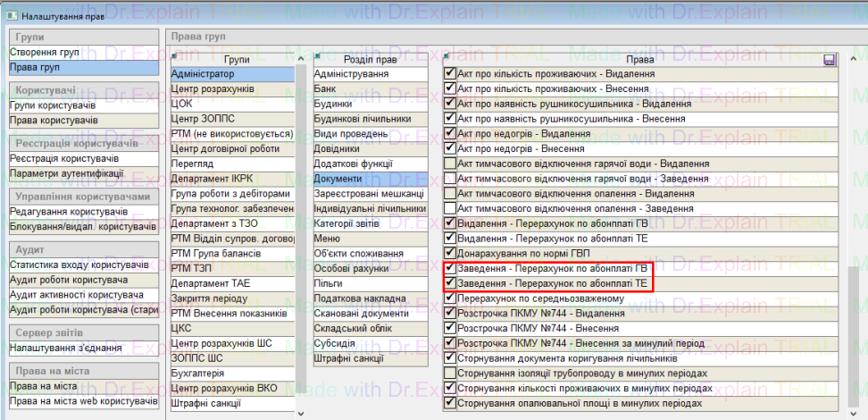The image size is (868, 420).
Task: Click down arrow of Права list scrollbar
Action: click(x=854, y=412)
